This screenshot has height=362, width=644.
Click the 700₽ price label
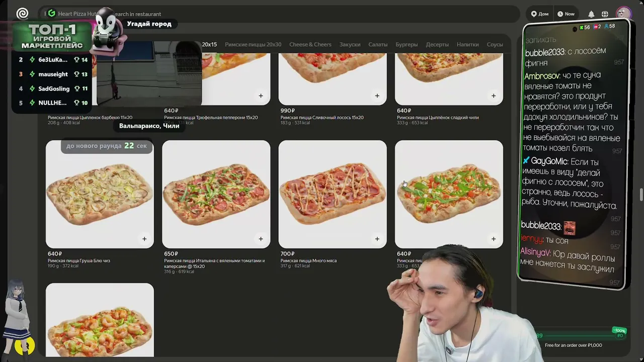pos(288,254)
